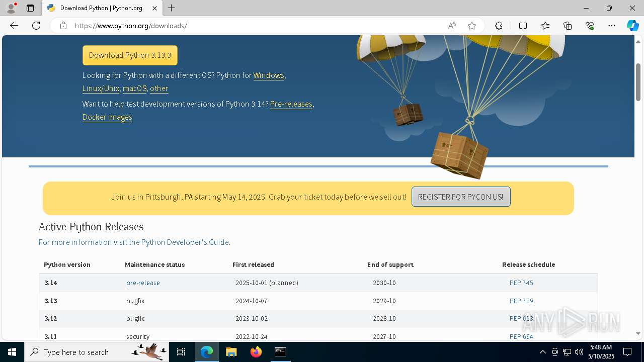This screenshot has height=362, width=644.
Task: Close the Download Python tab
Action: pyautogui.click(x=154, y=8)
